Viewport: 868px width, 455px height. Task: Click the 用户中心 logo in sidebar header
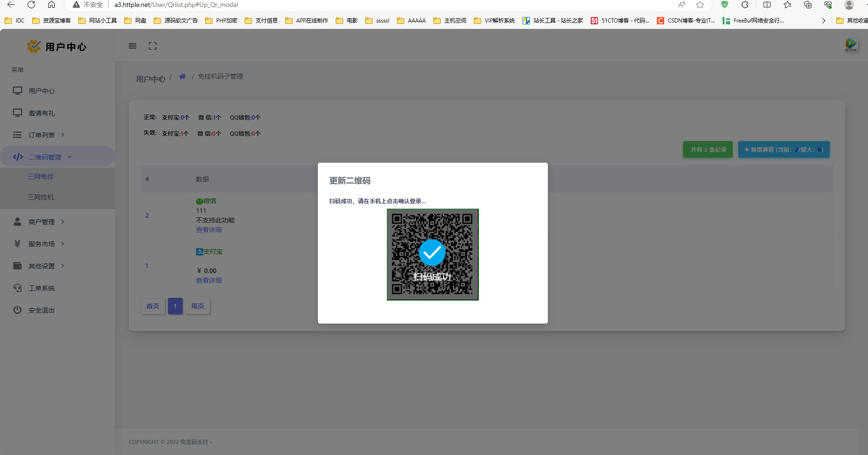click(x=57, y=46)
